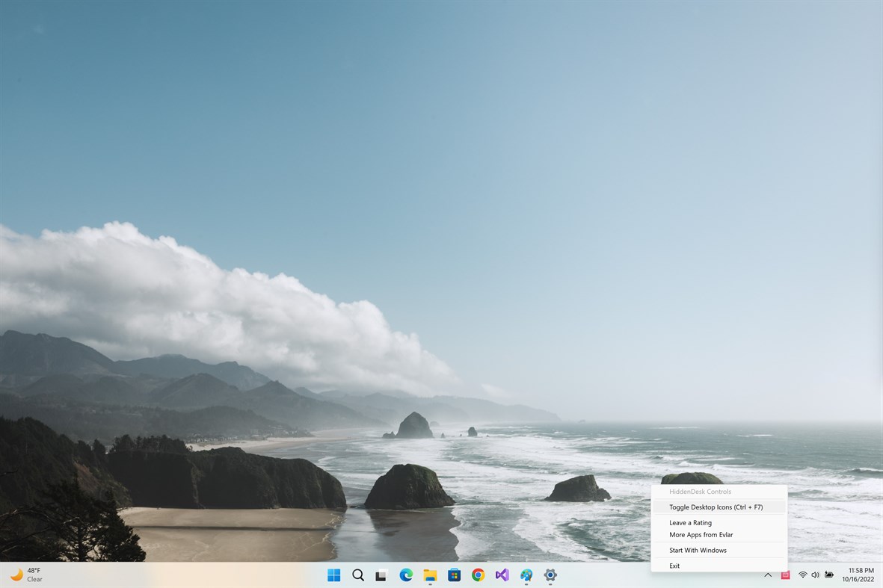
Task: Select Exit from the HiddenDesk menu
Action: (x=674, y=566)
